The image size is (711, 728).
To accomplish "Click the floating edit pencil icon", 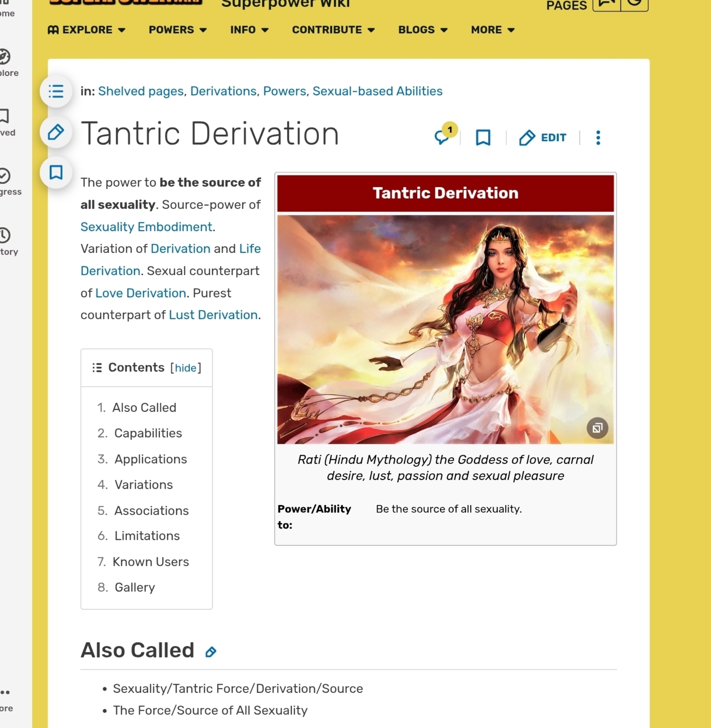I will pos(56,132).
